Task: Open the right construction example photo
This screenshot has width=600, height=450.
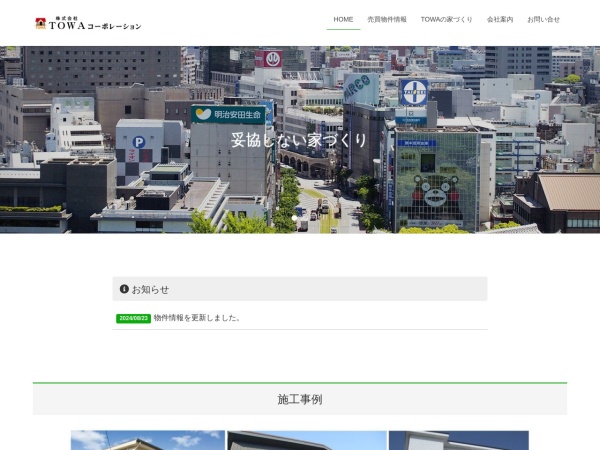Action: (x=458, y=440)
